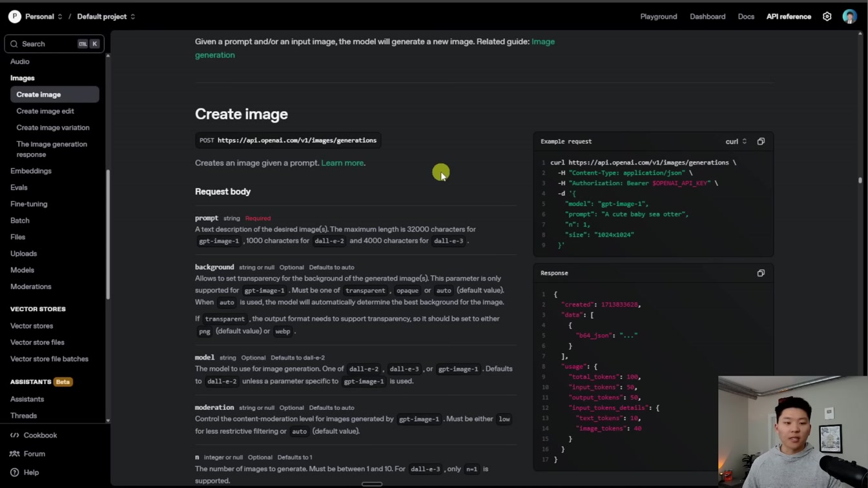The height and width of the screenshot is (488, 868).
Task: Select the Images sidebar section
Action: coord(23,78)
